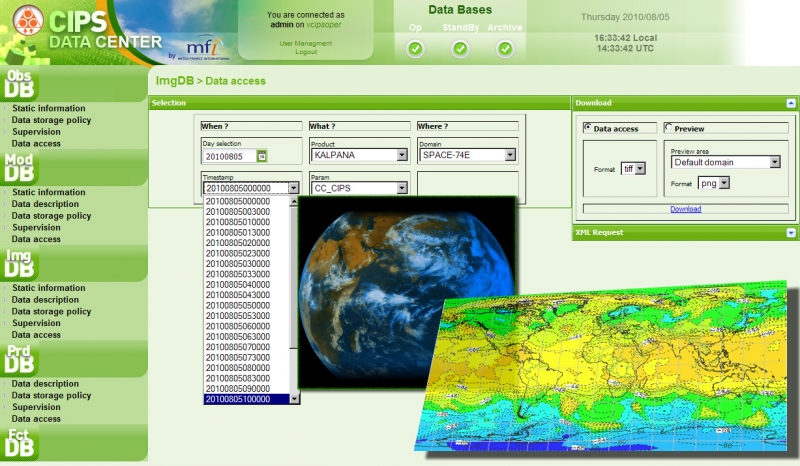Screen dimensions: 800x466
Task: Open Data access under Obs DB
Action: tap(36, 143)
